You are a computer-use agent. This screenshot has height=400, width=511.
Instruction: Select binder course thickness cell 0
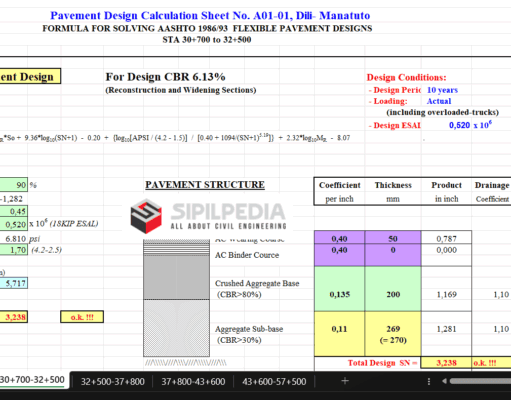[393, 255]
